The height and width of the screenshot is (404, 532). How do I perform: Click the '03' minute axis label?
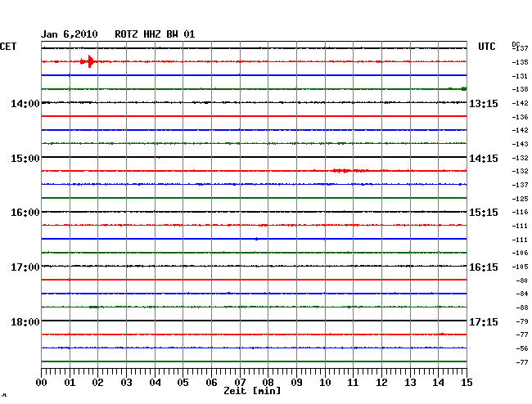click(126, 383)
